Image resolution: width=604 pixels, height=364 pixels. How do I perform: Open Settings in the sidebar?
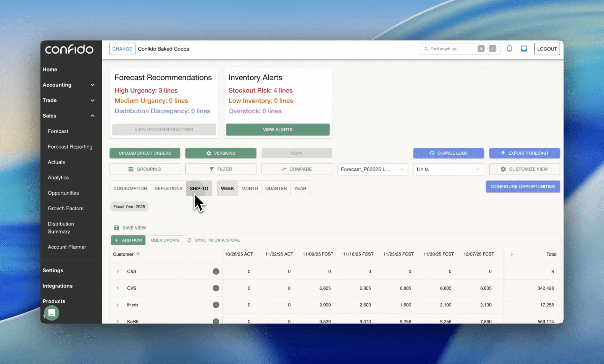53,271
